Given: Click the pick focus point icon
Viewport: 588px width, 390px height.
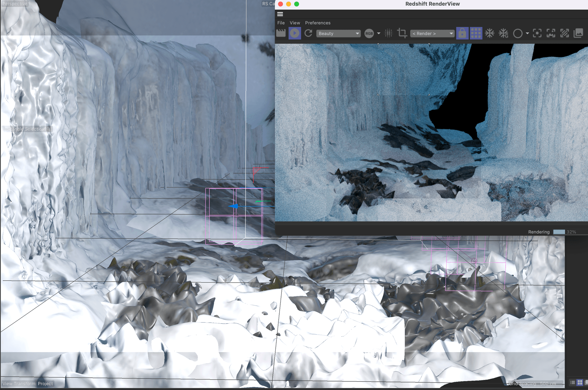Looking at the screenshot, I should pyautogui.click(x=537, y=33).
